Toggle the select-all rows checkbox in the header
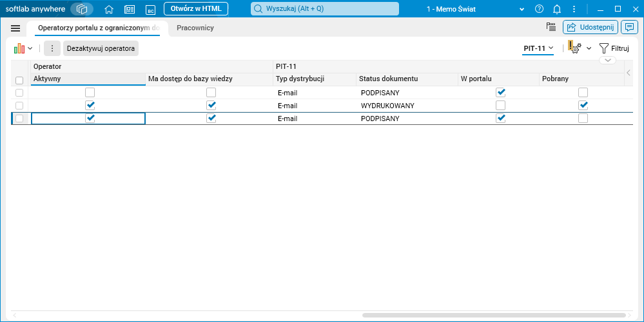644x322 pixels. [x=19, y=80]
